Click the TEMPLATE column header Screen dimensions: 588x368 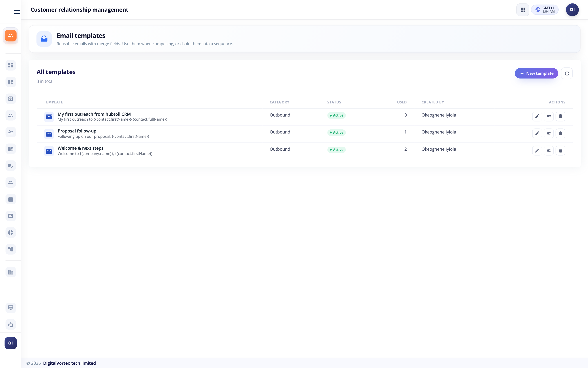pyautogui.click(x=53, y=102)
